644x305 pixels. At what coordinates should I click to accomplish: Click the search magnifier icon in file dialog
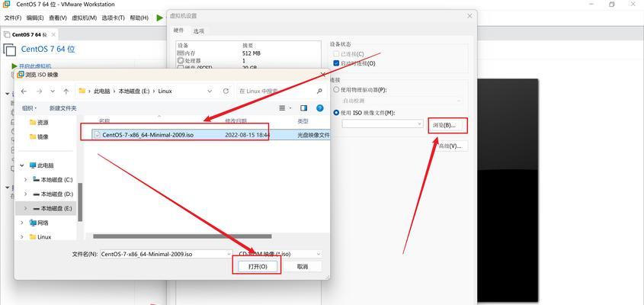tap(319, 91)
